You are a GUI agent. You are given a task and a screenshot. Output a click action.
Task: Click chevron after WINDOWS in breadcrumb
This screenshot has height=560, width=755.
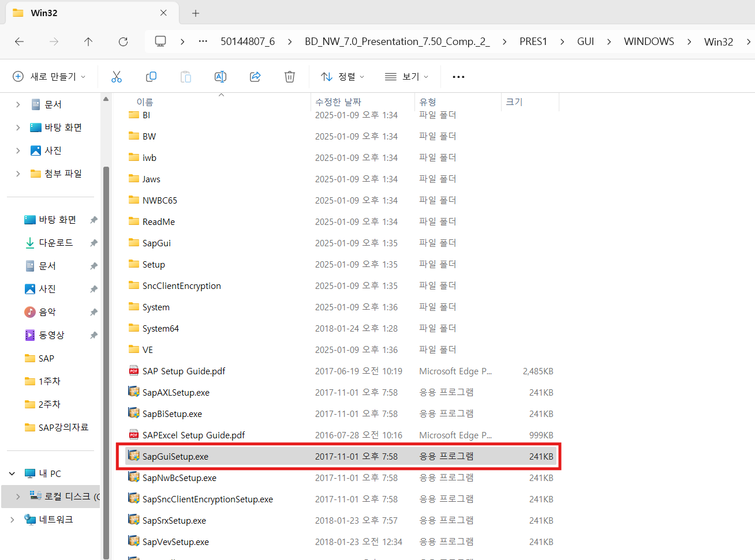[x=689, y=42]
